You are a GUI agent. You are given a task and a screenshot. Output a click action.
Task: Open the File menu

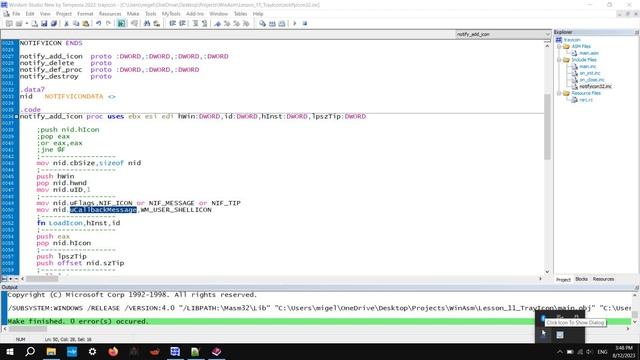(x=16, y=14)
